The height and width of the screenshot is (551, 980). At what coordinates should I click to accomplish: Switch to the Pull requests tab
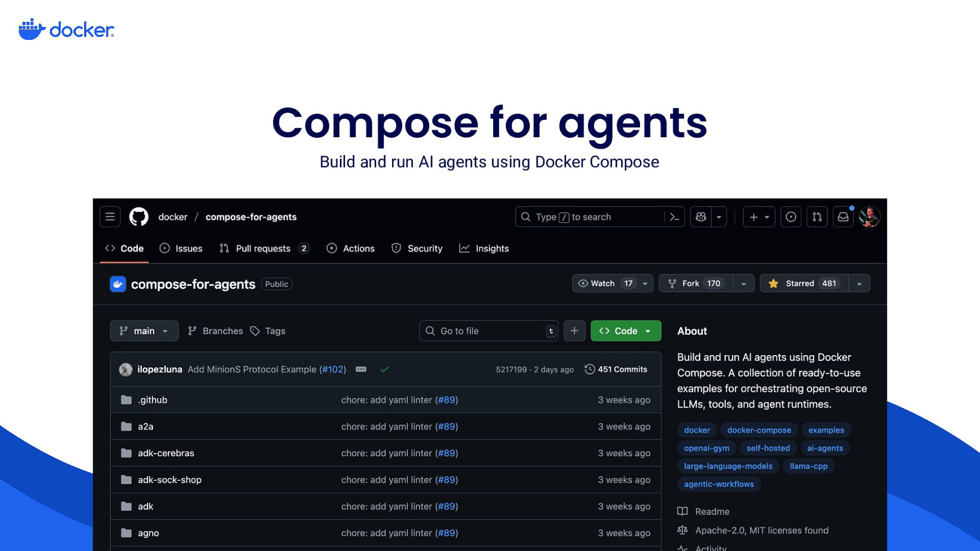(265, 249)
